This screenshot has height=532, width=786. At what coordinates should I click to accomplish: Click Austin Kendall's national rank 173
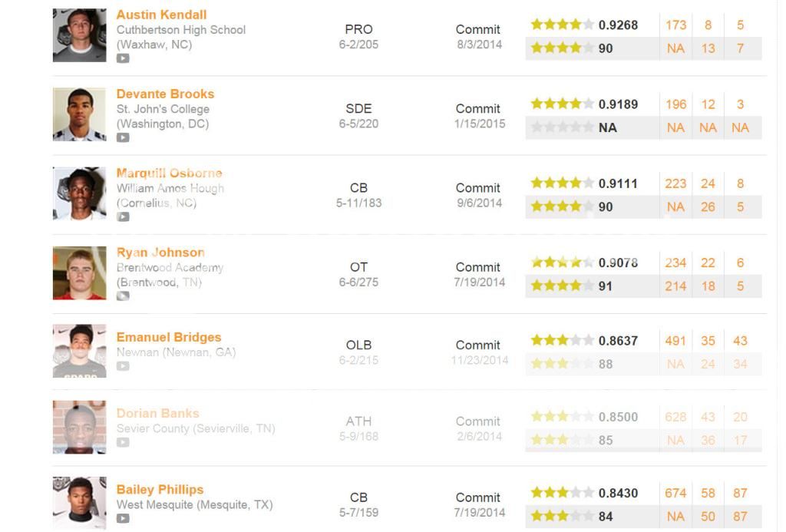675,25
